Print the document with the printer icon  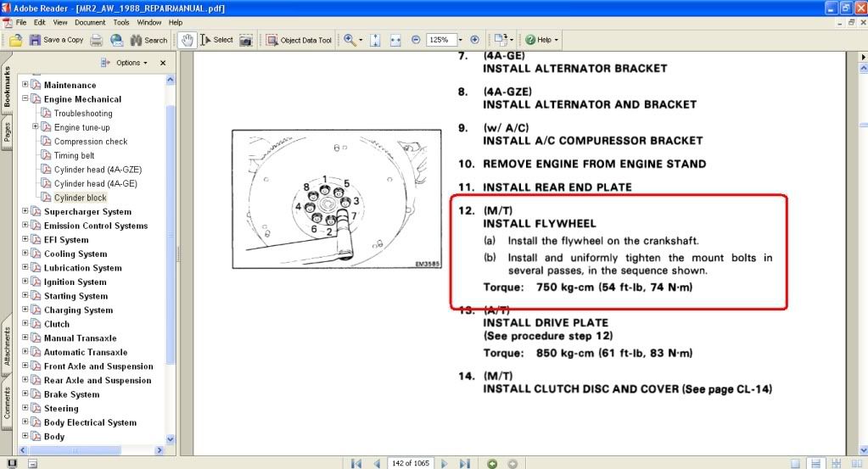click(97, 40)
